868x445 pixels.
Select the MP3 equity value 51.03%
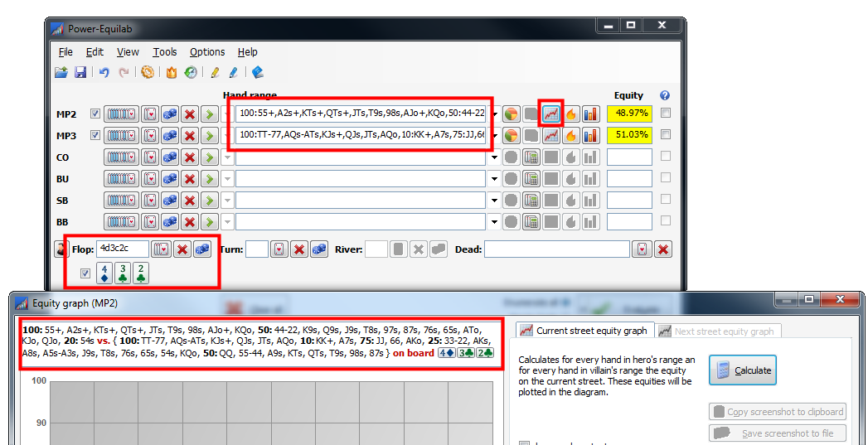629,135
